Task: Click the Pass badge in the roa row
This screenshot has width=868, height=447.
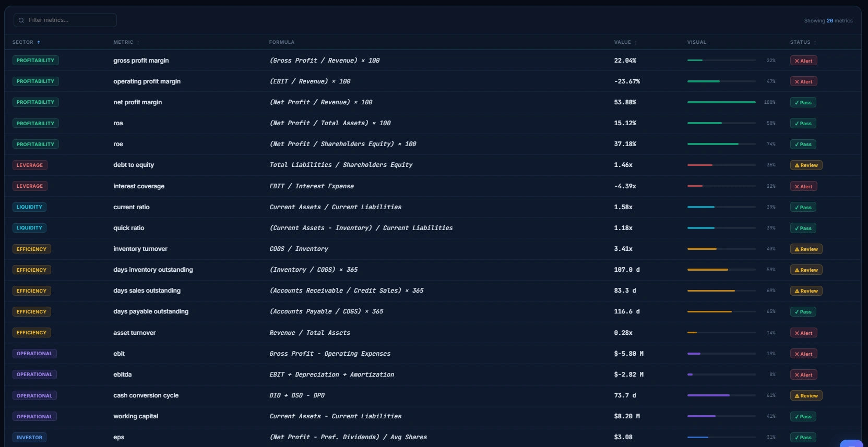Action: coord(803,123)
